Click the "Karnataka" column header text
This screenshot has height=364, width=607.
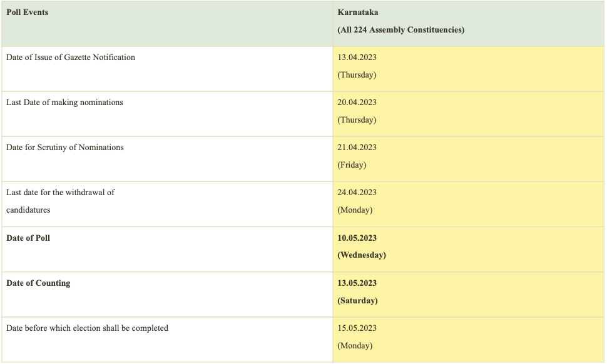click(x=357, y=13)
